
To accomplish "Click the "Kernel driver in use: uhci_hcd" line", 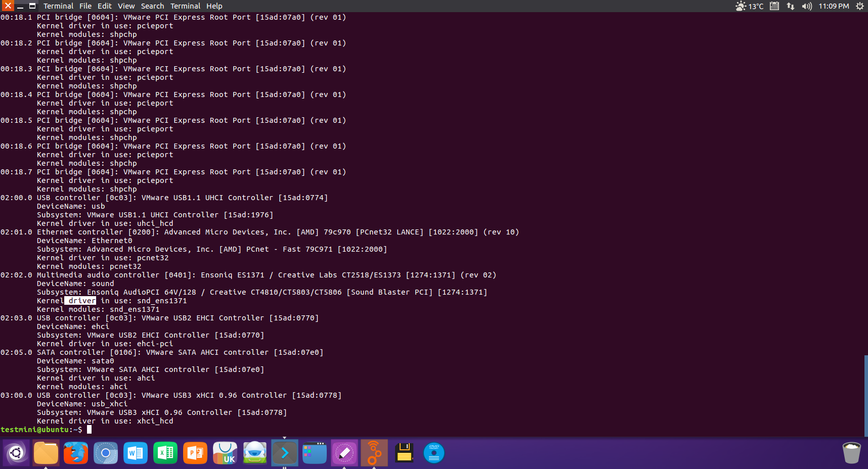I will click(105, 223).
